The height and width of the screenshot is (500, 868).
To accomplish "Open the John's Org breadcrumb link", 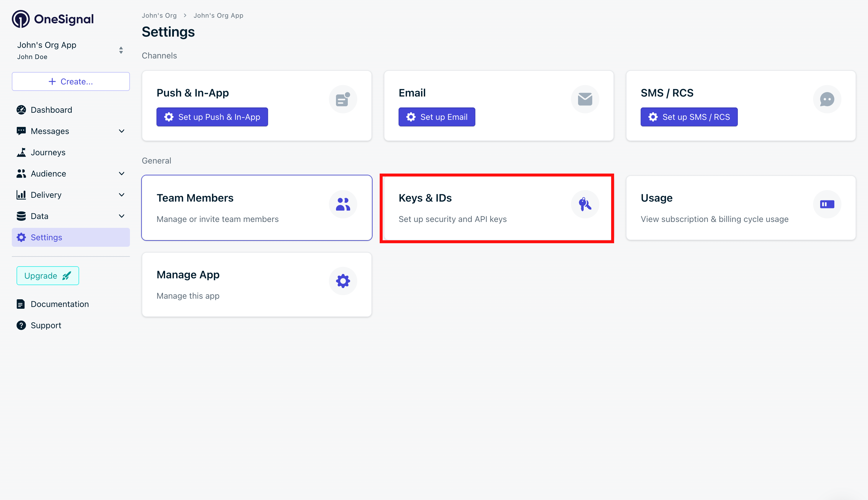I will (159, 15).
